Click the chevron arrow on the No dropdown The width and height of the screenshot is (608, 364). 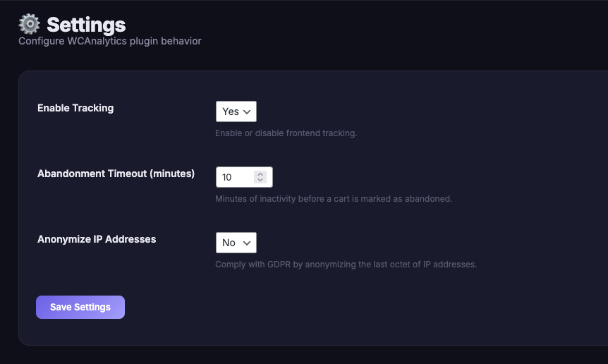click(x=246, y=243)
